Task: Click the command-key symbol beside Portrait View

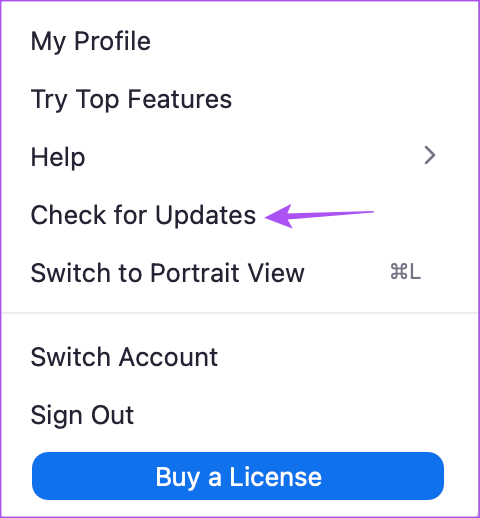Action: [399, 272]
